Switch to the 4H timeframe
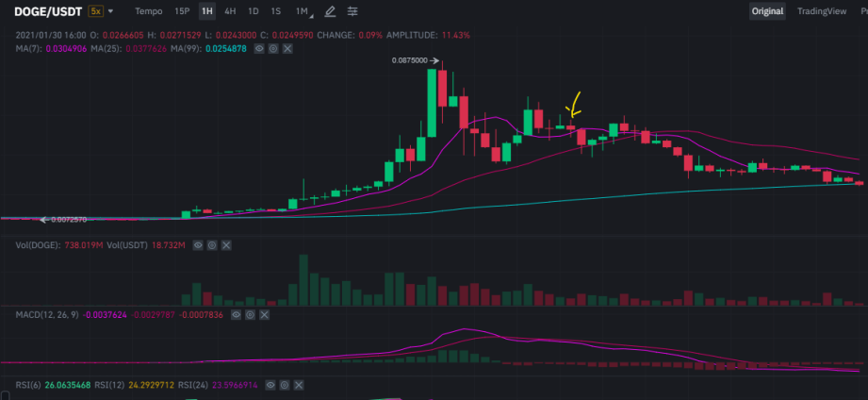The height and width of the screenshot is (400, 868). point(230,11)
